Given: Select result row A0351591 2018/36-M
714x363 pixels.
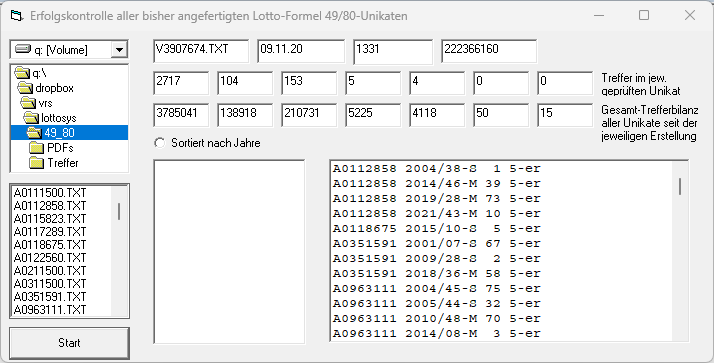Looking at the screenshot, I should (502, 274).
